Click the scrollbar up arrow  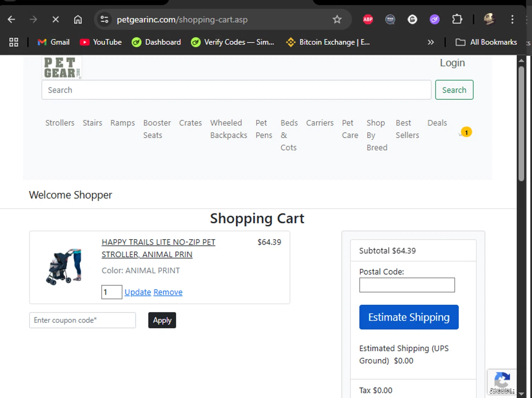click(521, 60)
